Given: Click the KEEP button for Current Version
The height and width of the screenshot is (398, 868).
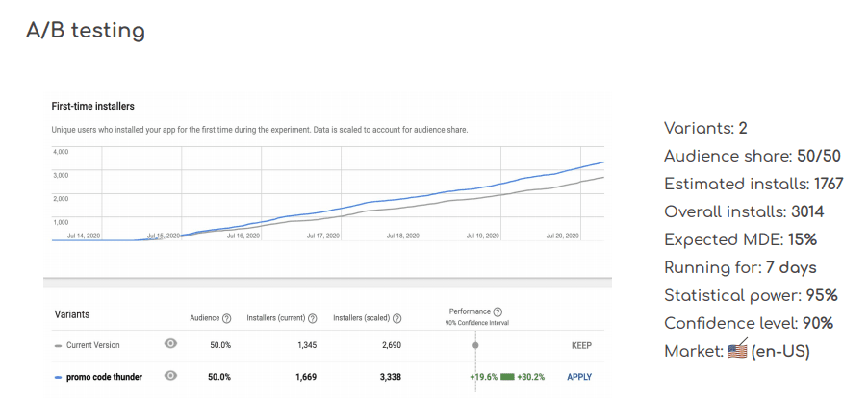Looking at the screenshot, I should pos(581,345).
